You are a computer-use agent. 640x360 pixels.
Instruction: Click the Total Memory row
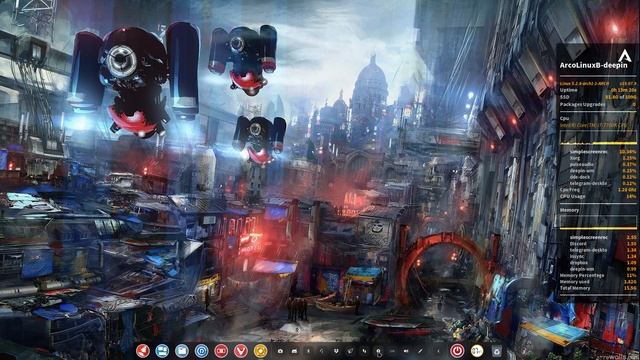click(598, 288)
